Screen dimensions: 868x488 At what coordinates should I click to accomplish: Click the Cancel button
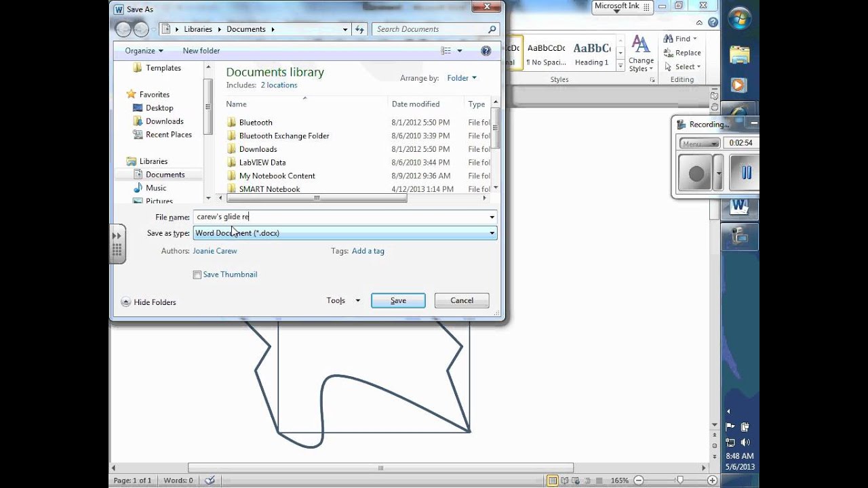pos(462,300)
